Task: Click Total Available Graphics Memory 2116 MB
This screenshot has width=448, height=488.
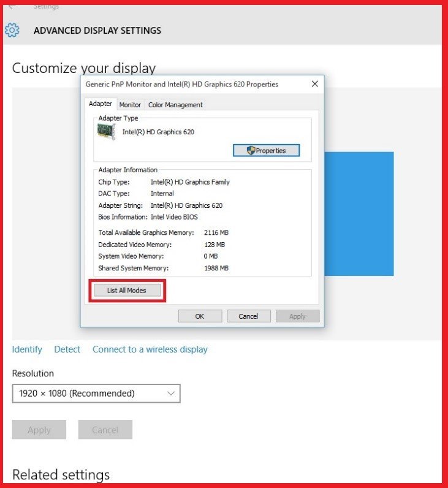Action: click(x=216, y=232)
